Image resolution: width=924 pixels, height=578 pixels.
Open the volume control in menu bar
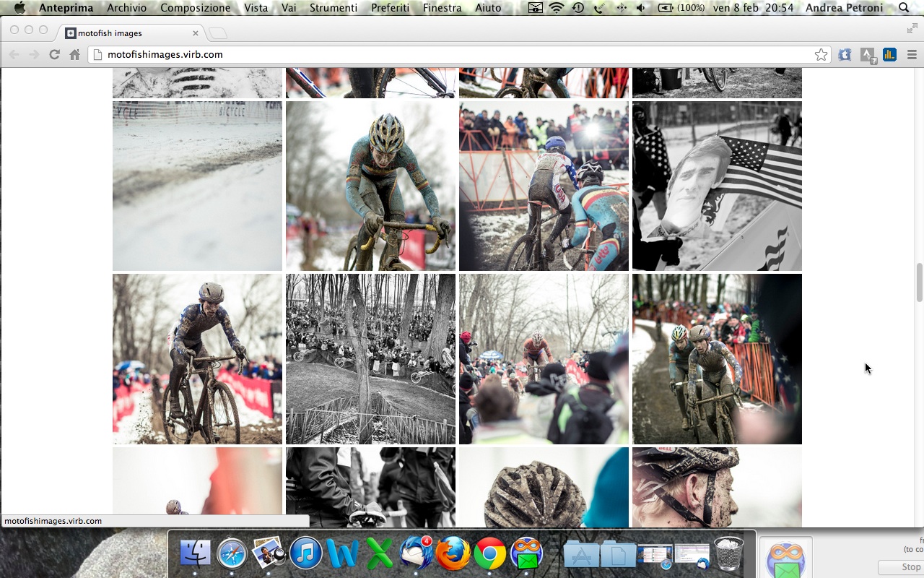tap(641, 8)
